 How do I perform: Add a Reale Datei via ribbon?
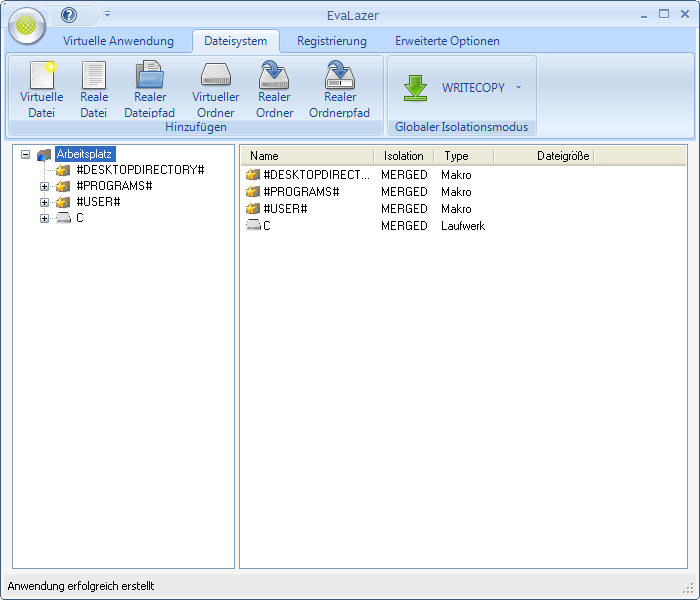[x=93, y=77]
